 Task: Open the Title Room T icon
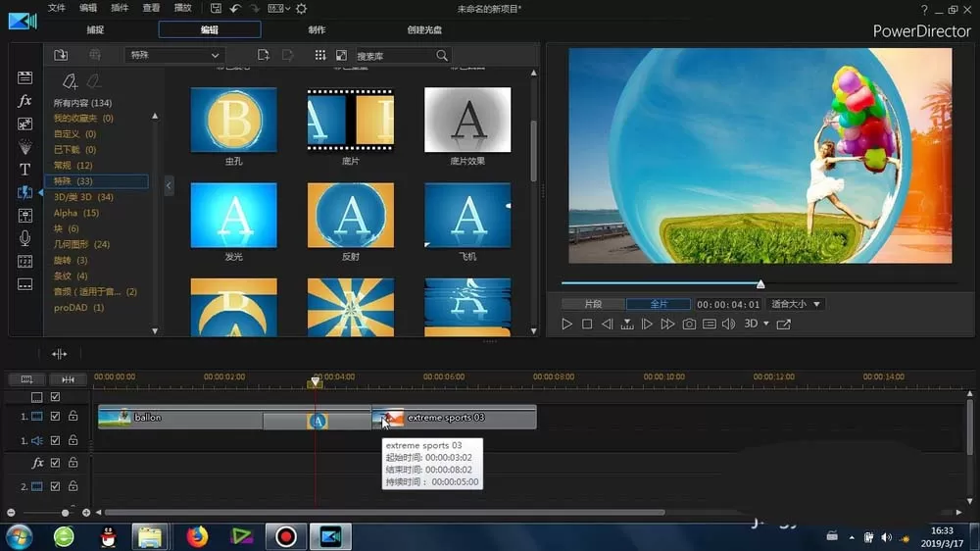click(24, 170)
